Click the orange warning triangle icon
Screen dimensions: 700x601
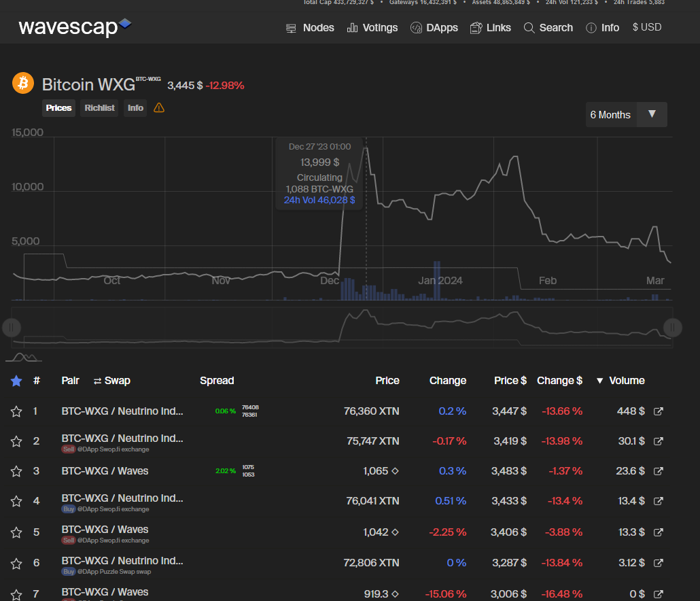click(x=159, y=107)
